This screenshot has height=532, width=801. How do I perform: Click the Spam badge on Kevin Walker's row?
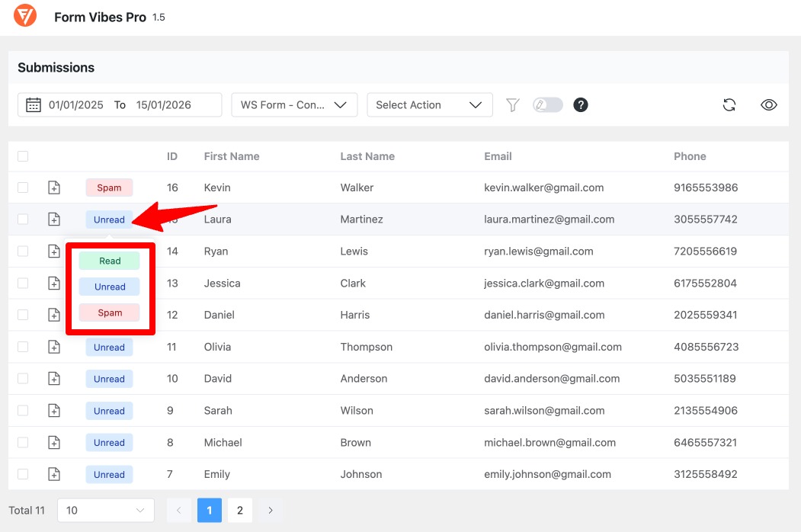coord(109,187)
